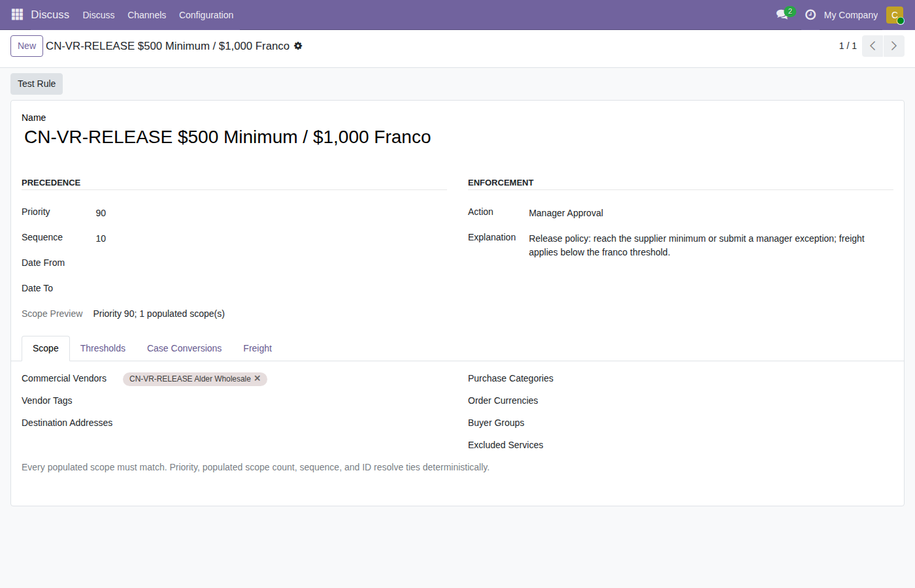This screenshot has height=588, width=915.
Task: Set the Date To field
Action: pos(271,289)
